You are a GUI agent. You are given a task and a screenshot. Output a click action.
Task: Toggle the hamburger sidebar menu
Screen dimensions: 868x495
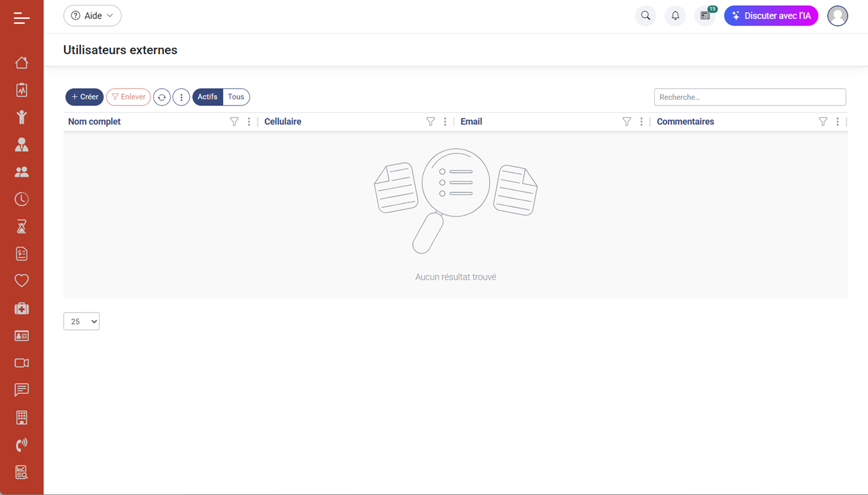pos(22,18)
